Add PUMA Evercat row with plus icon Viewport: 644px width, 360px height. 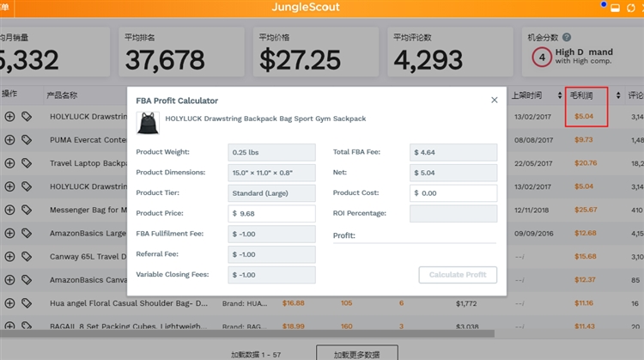pyautogui.click(x=9, y=140)
